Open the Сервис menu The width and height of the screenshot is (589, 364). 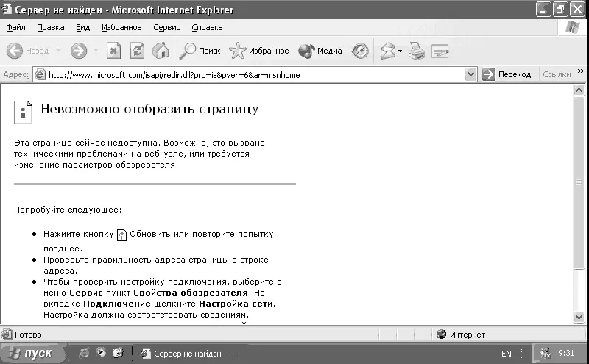click(x=166, y=27)
